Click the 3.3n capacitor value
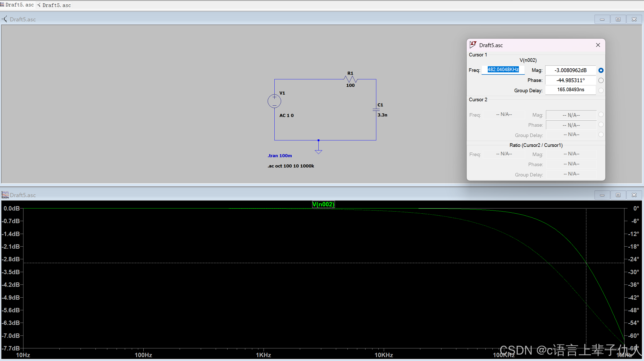644x361 pixels. [x=382, y=115]
